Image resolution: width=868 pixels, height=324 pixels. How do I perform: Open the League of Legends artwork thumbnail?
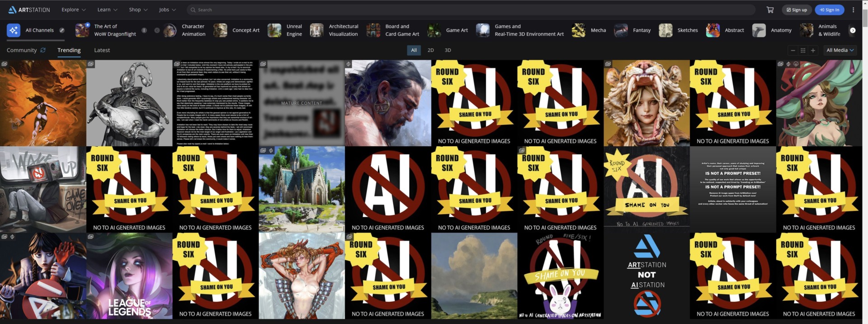click(129, 276)
